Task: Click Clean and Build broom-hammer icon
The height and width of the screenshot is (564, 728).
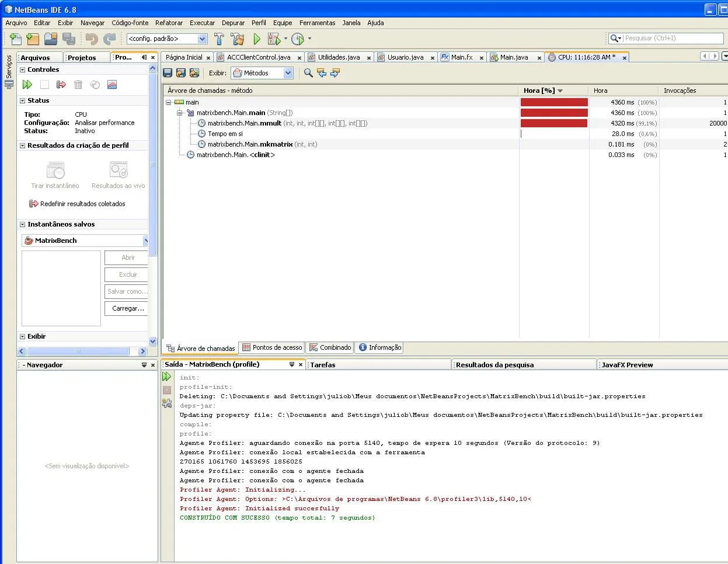Action: (x=238, y=39)
